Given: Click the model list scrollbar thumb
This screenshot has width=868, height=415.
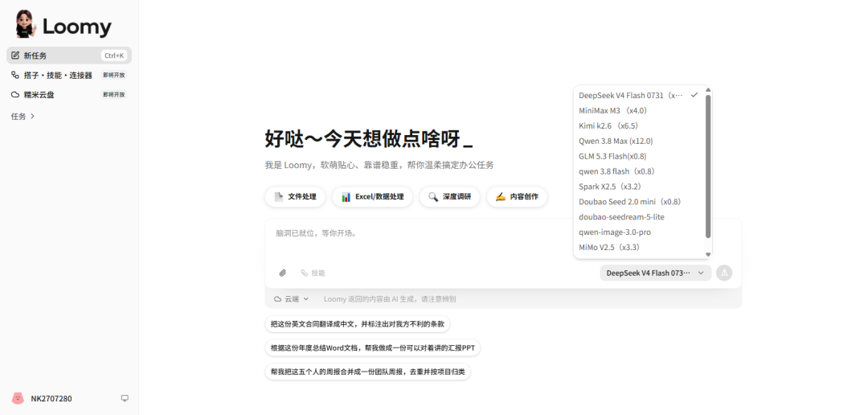Looking at the screenshot, I should coord(708,166).
